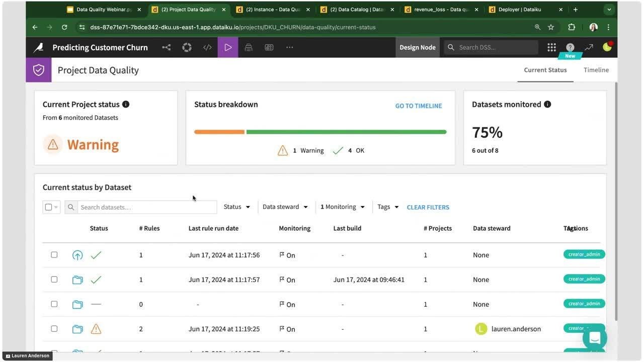Click the green OK segment of status bar
The height and width of the screenshot is (362, 644).
click(x=346, y=132)
